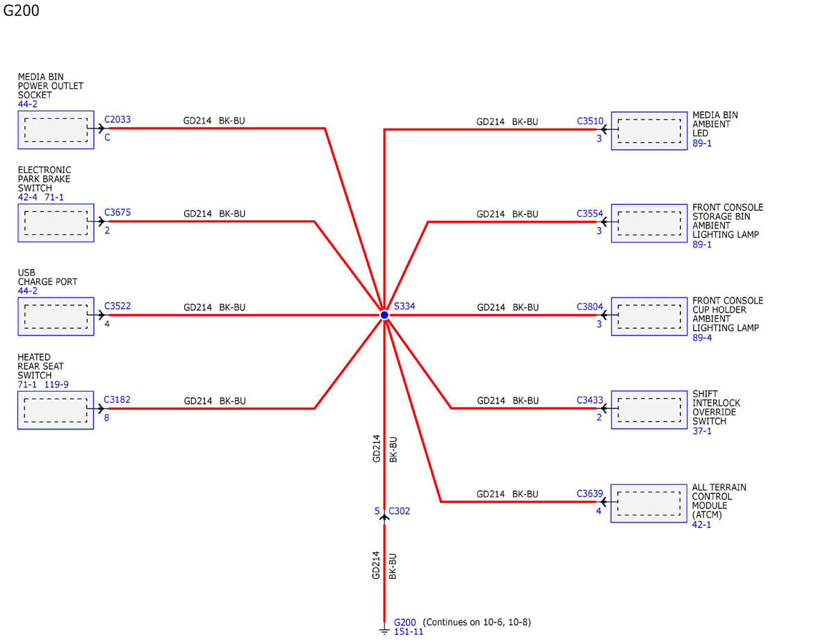Go to page 37-1 under Shift Interlock Switch
This screenshot has width=834, height=644.
coord(703,431)
